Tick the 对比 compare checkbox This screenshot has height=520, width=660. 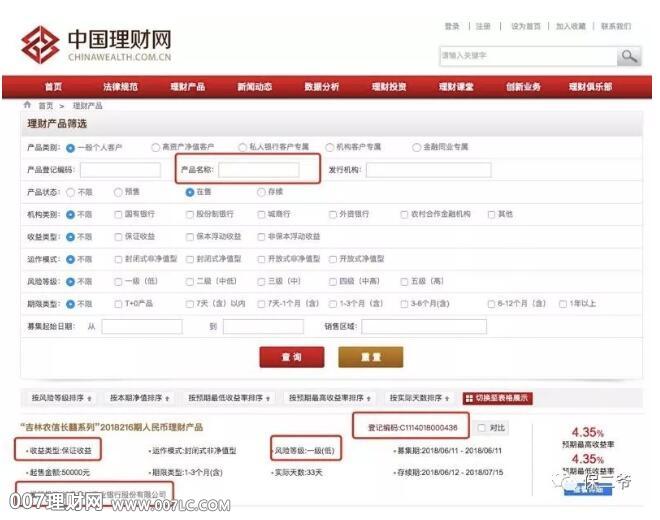pos(482,428)
